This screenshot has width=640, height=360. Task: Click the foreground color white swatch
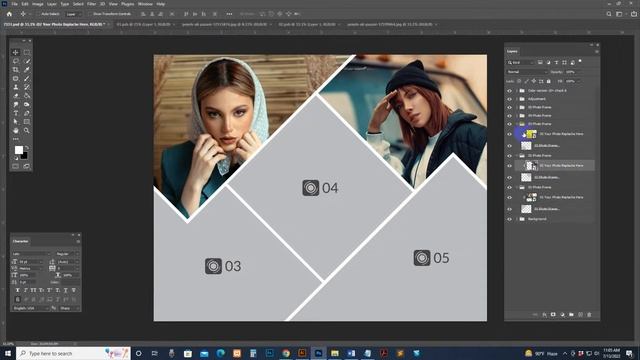[x=18, y=150]
